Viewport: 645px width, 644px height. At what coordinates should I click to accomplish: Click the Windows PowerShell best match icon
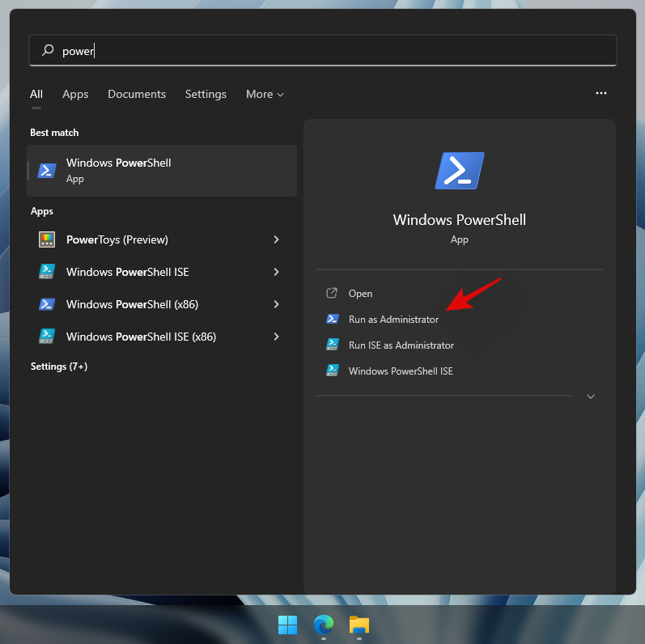point(47,170)
